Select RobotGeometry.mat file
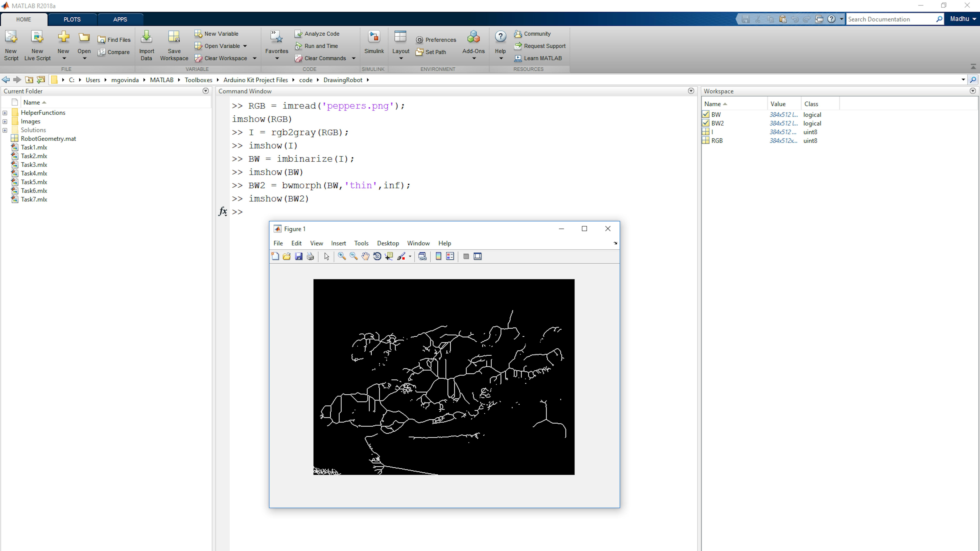The width and height of the screenshot is (980, 551). pos(48,139)
